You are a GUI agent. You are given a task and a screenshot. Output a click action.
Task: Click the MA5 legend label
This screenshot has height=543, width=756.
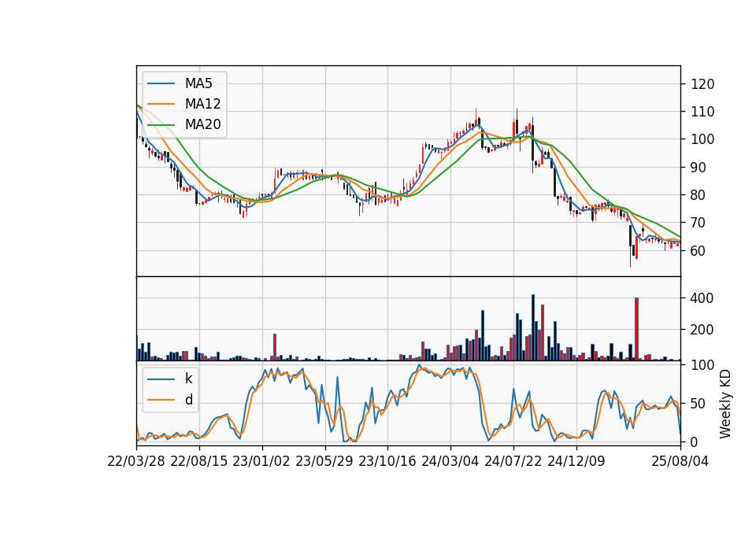coord(198,83)
